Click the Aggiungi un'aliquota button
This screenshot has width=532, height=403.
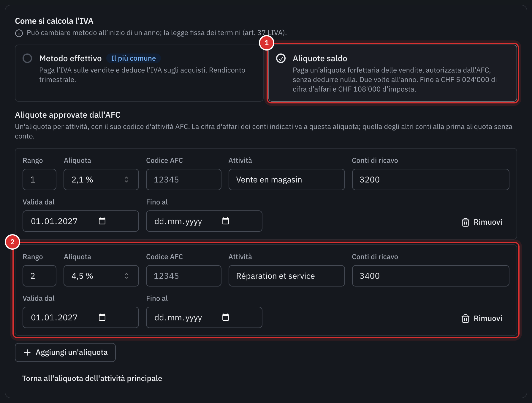[65, 352]
